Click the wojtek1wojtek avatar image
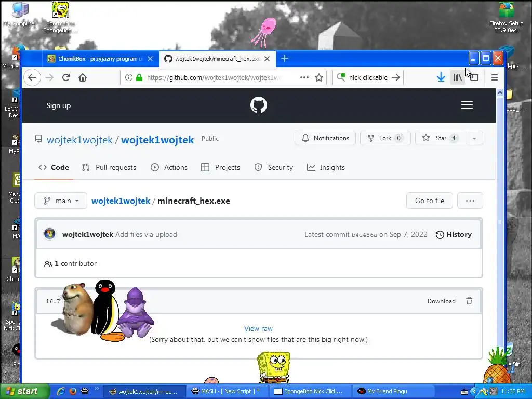The width and height of the screenshot is (532, 399). pyautogui.click(x=49, y=234)
